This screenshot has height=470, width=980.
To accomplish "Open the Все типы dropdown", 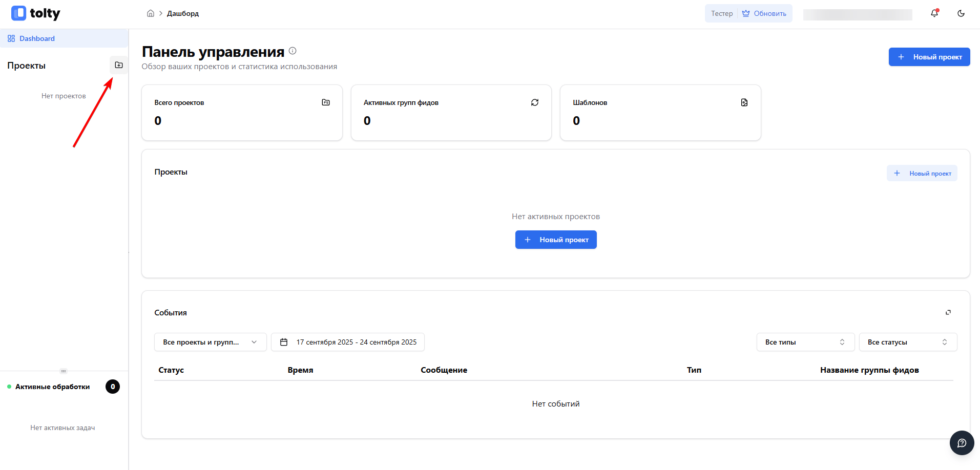I will coord(806,342).
